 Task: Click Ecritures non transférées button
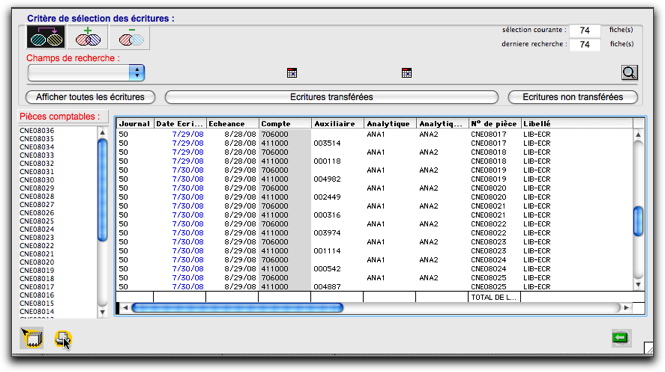pos(573,97)
